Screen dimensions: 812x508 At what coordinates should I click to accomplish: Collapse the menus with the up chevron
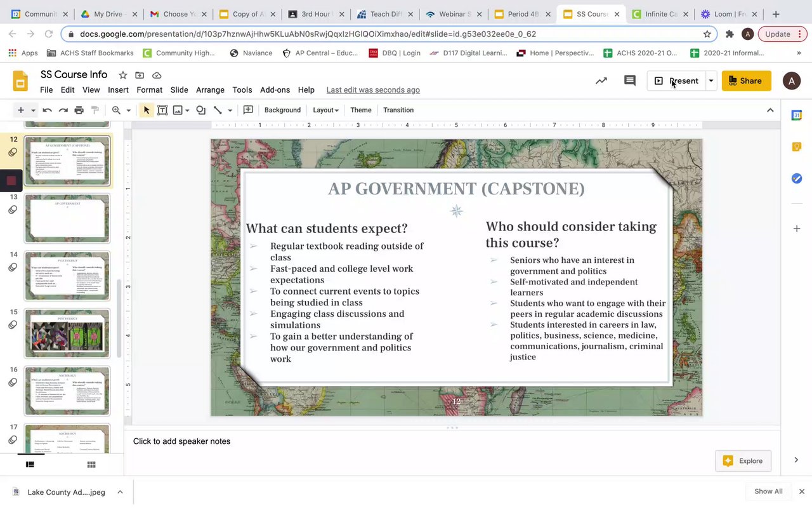click(x=770, y=110)
